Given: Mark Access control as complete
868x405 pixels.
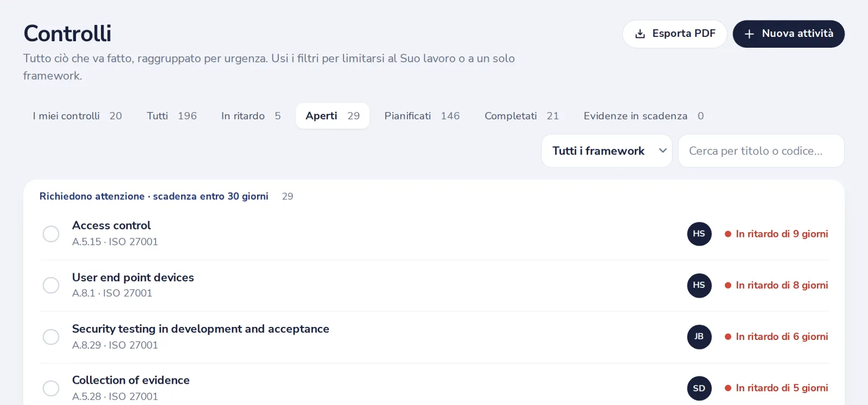Looking at the screenshot, I should point(51,234).
